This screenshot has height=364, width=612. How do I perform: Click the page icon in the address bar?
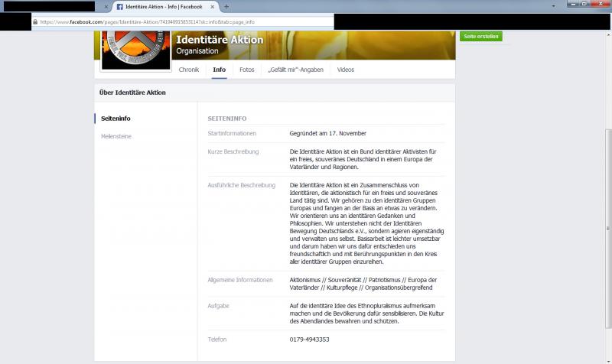click(x=36, y=21)
